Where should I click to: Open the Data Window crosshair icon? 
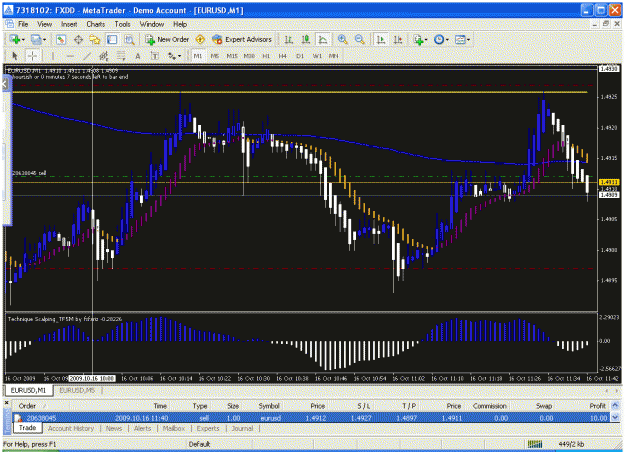(78, 39)
